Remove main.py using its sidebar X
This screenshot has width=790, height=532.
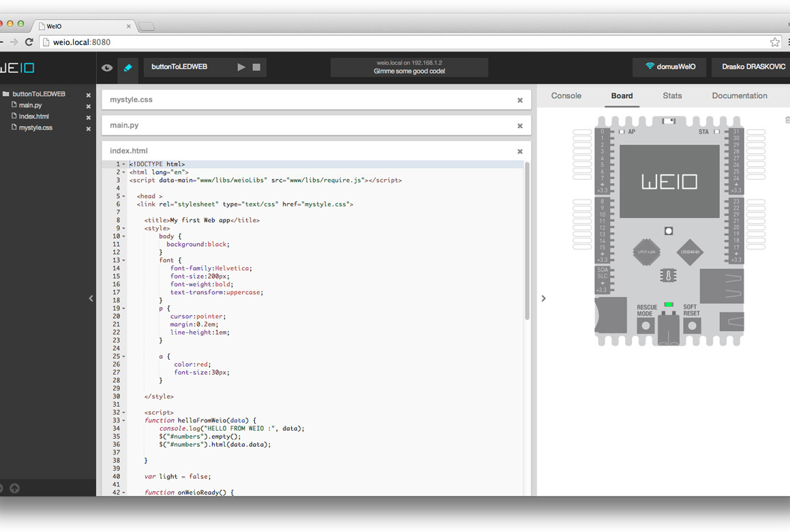tap(88, 106)
